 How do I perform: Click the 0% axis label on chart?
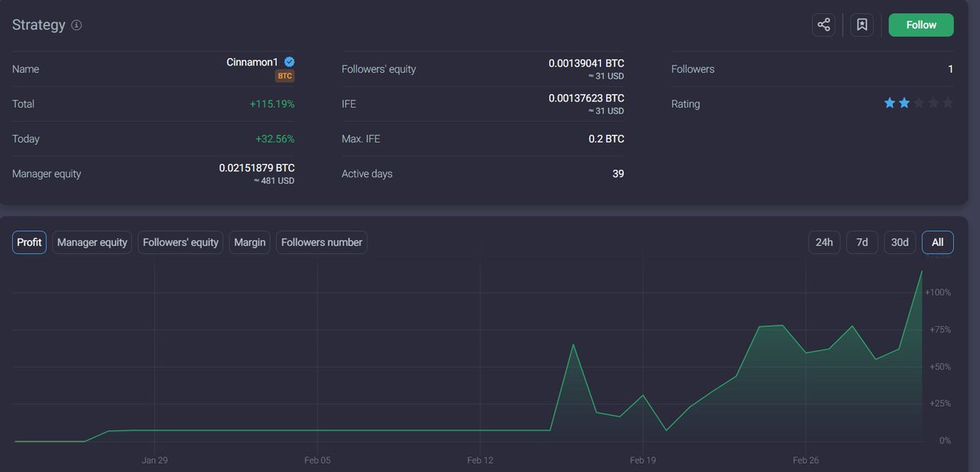[x=945, y=441]
